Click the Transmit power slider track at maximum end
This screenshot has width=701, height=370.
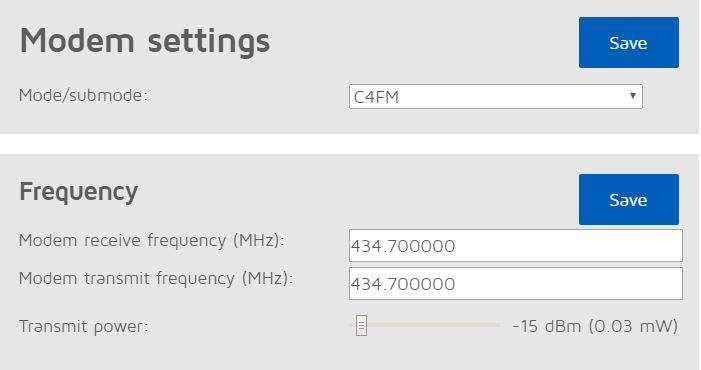(498, 325)
